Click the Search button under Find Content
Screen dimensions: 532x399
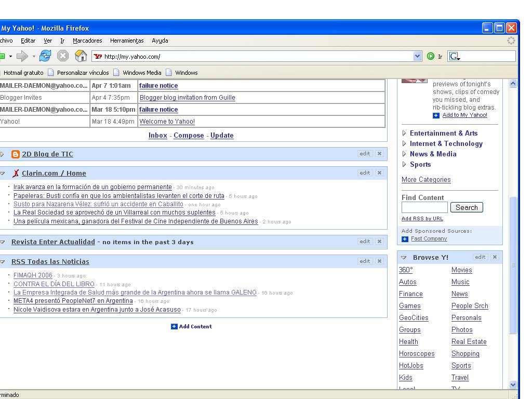[x=467, y=207]
